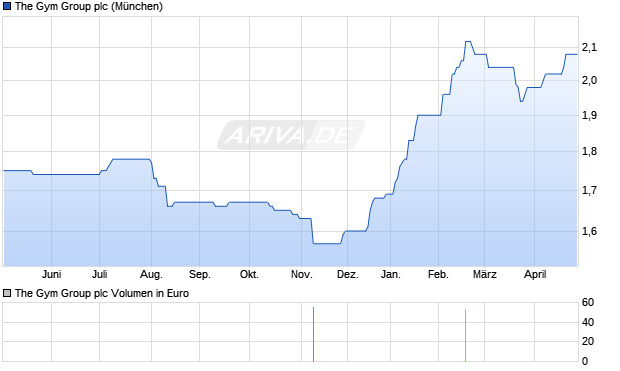Click the 'Okt.' month label

point(250,274)
